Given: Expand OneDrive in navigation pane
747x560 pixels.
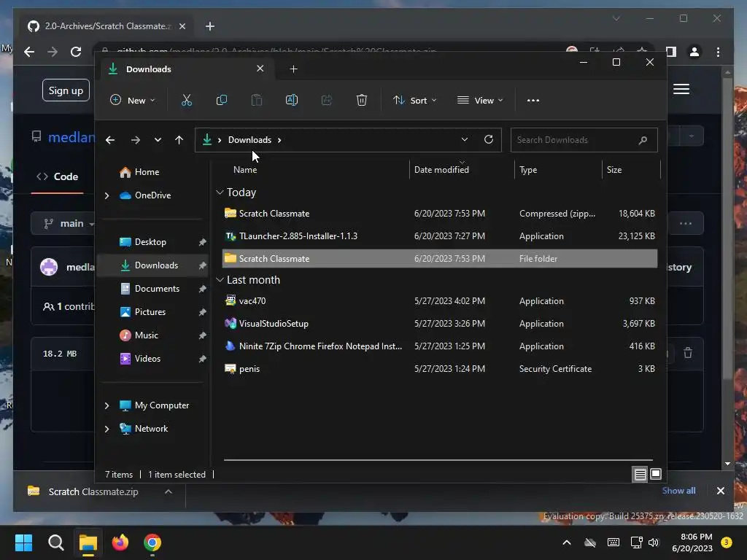Looking at the screenshot, I should [107, 195].
